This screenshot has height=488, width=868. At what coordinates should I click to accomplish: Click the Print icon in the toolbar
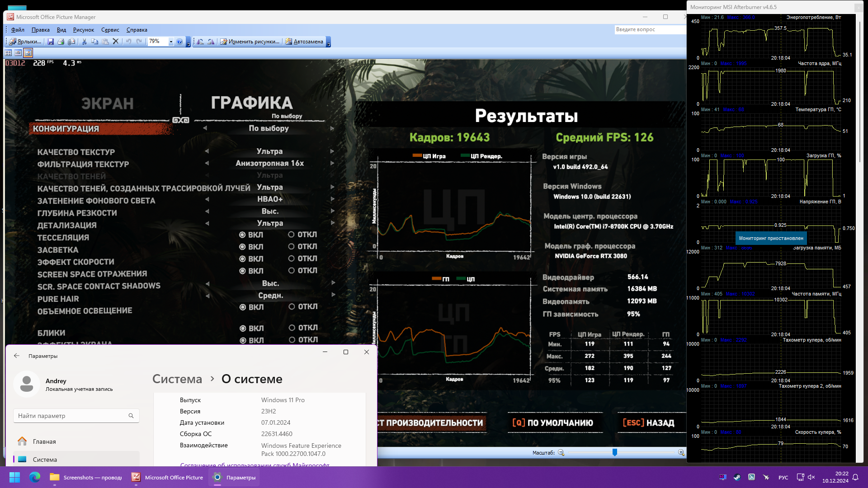[61, 42]
